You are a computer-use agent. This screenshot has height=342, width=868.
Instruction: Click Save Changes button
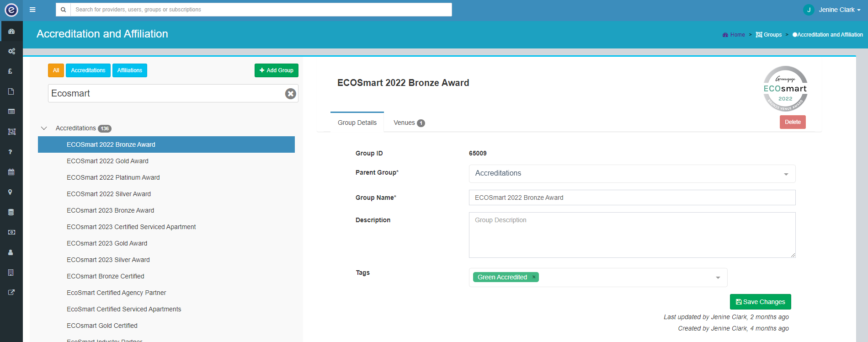tap(761, 302)
